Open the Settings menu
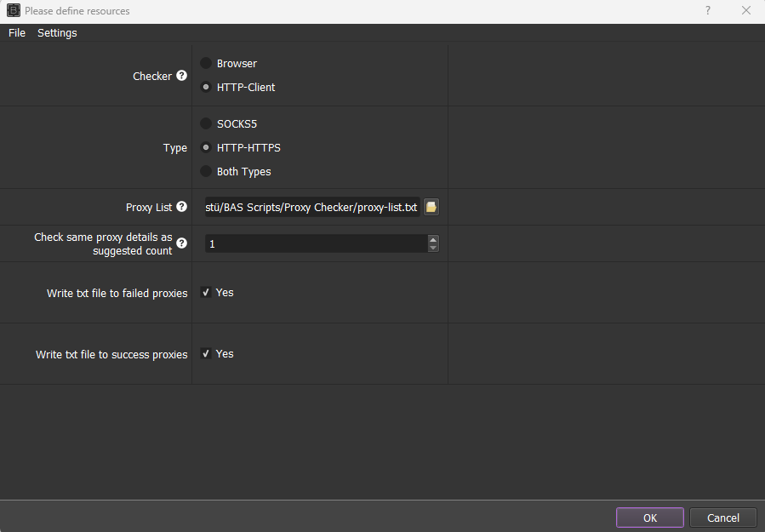 tap(57, 33)
